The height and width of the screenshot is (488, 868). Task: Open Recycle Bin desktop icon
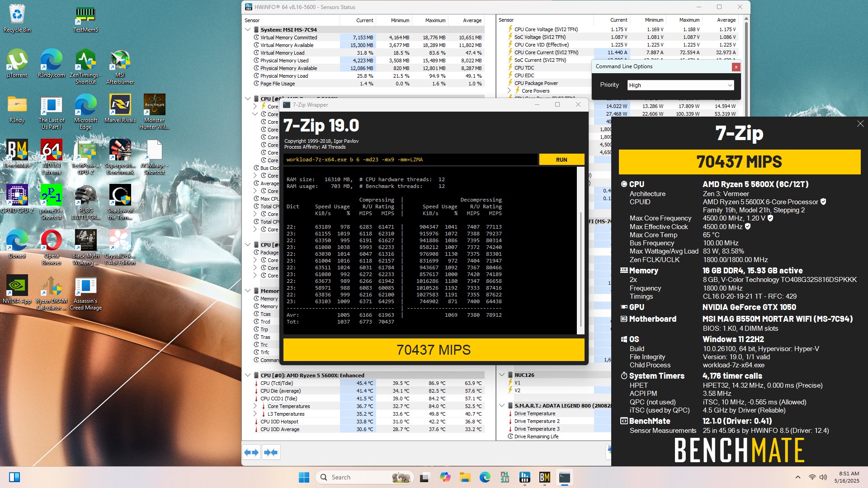point(17,18)
